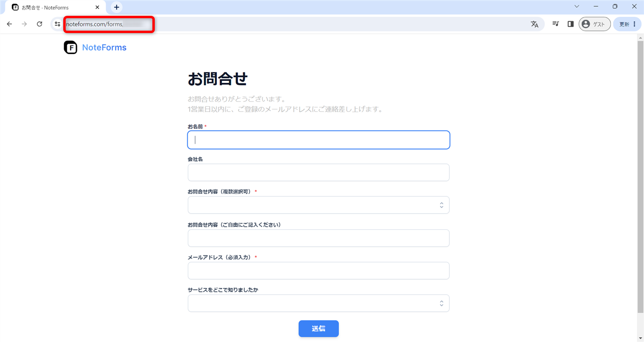644x342 pixels.
Task: Close the お問合せ NoteForms tab
Action: pos(97,7)
